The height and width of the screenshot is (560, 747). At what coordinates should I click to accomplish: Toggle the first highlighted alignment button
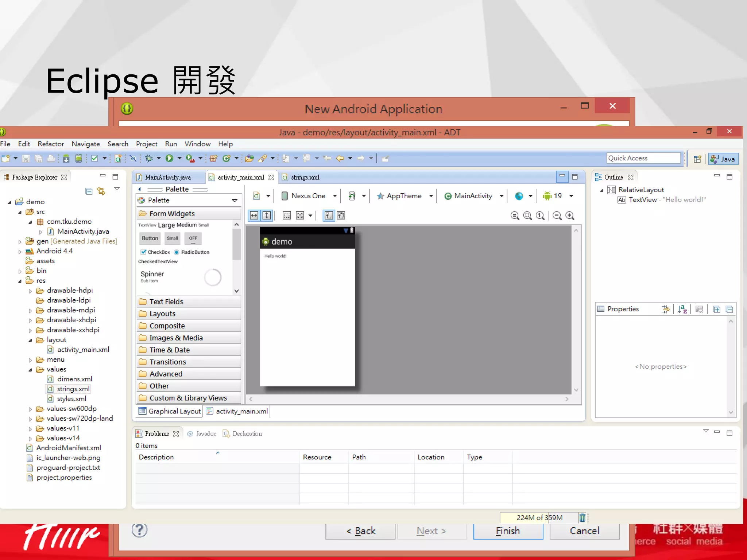point(329,215)
